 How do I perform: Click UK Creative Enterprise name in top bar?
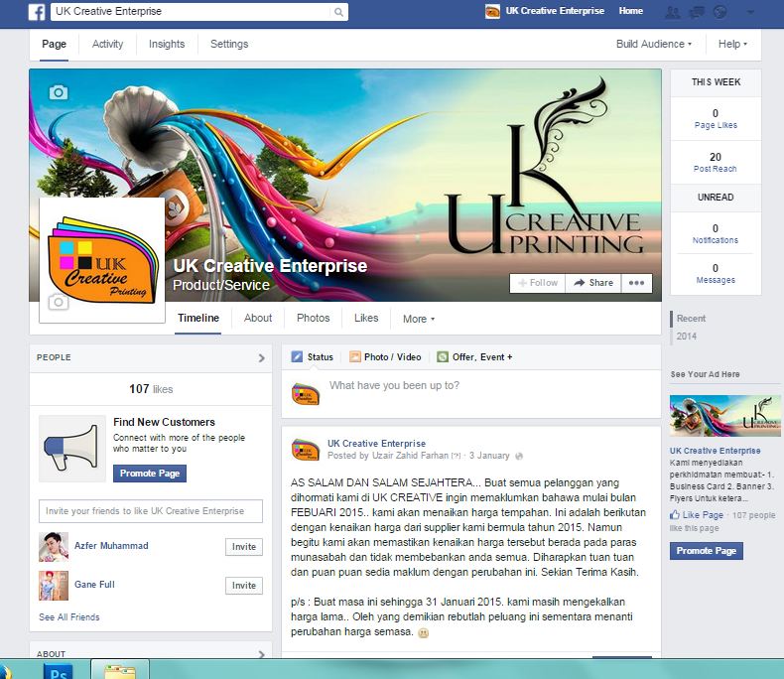tap(555, 11)
